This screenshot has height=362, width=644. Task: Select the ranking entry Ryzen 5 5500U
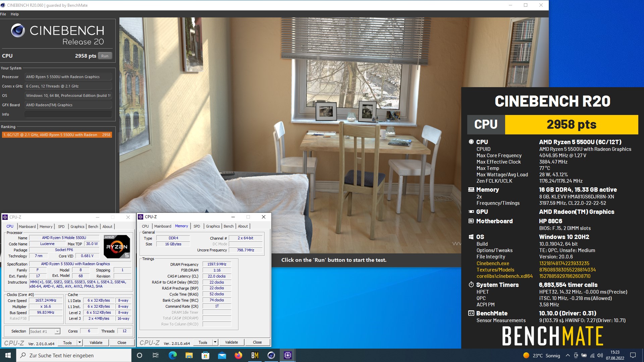pos(57,135)
